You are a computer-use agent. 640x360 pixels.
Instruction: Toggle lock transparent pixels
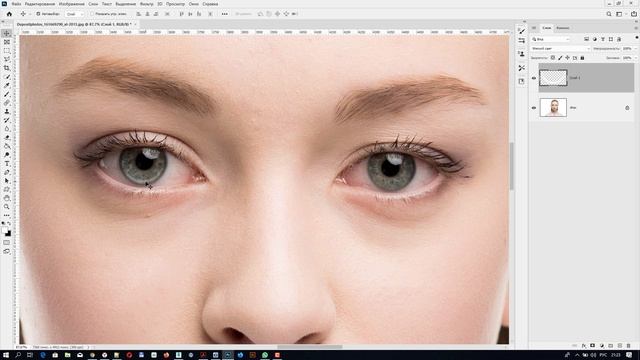click(x=553, y=58)
